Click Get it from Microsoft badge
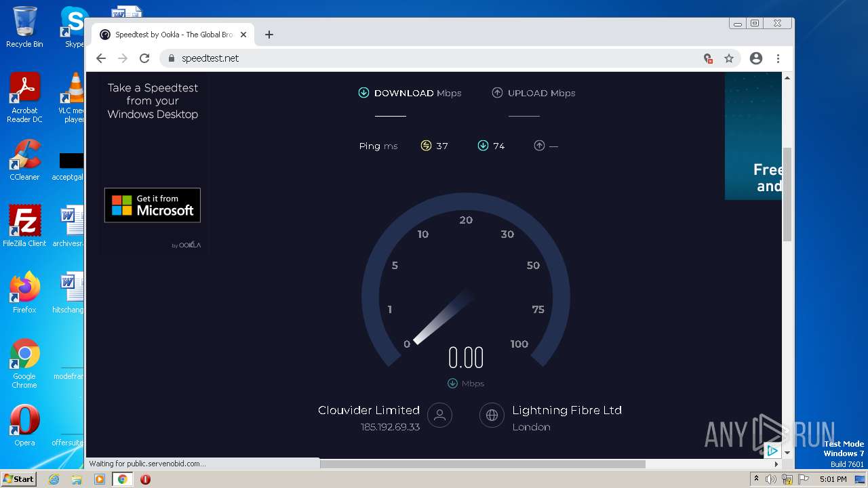Image resolution: width=868 pixels, height=488 pixels. click(x=153, y=205)
